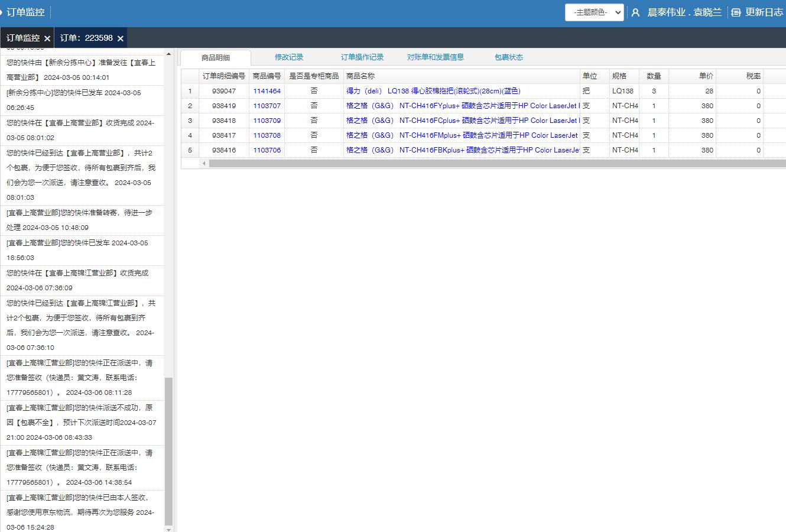Select order detail cell 938416
The image size is (786, 532).
pos(224,150)
